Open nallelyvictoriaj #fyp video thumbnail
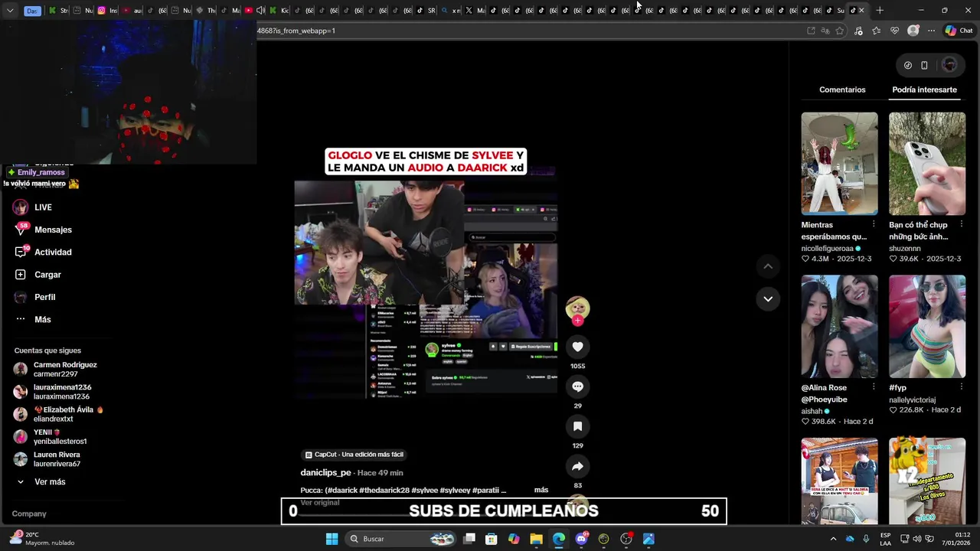The height and width of the screenshot is (551, 980). click(x=927, y=327)
